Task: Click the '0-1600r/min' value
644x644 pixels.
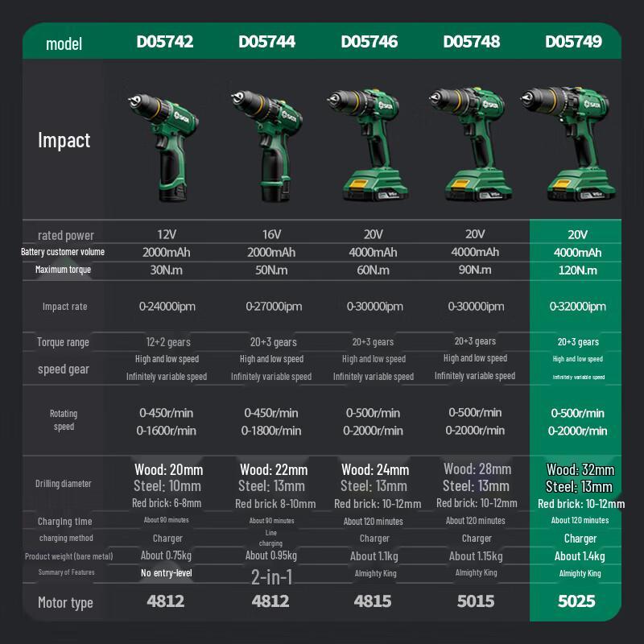Action: (x=167, y=431)
